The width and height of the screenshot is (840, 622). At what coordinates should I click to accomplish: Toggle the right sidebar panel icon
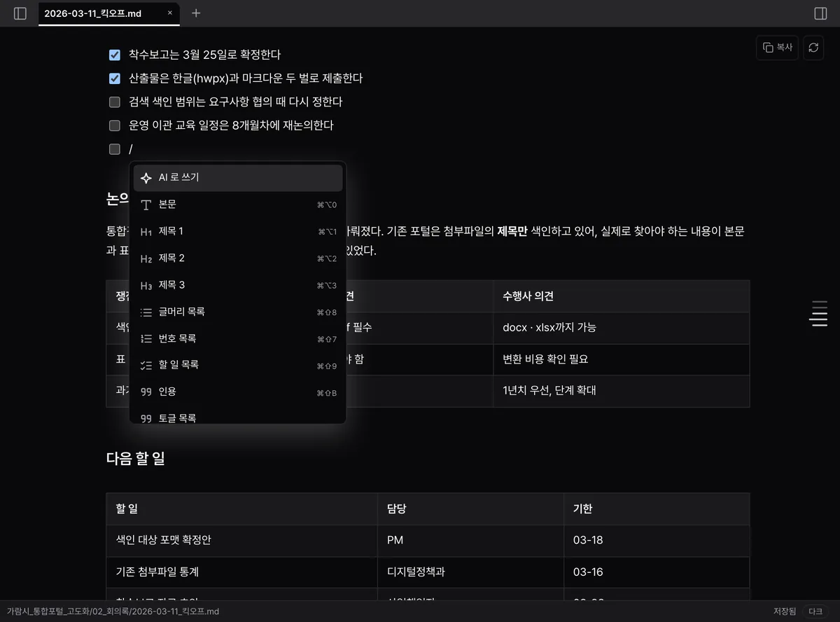tap(820, 13)
